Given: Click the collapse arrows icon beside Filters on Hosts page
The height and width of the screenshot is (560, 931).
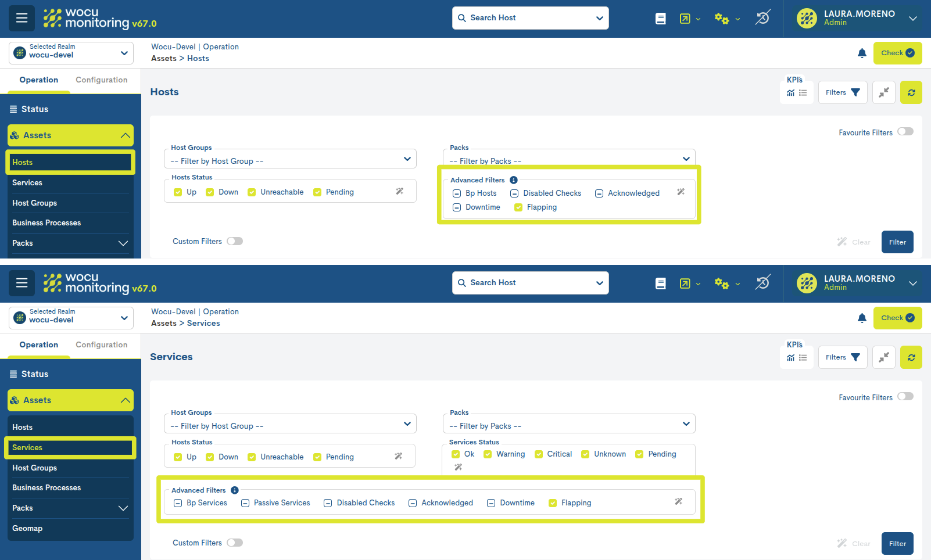Looking at the screenshot, I should (883, 92).
